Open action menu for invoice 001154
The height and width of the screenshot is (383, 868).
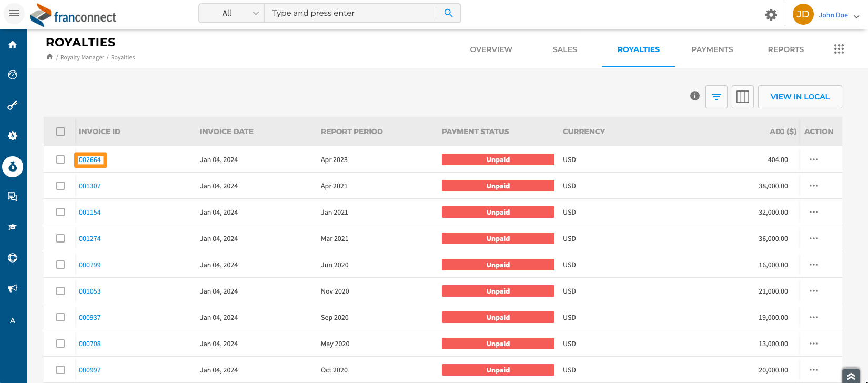[814, 212]
